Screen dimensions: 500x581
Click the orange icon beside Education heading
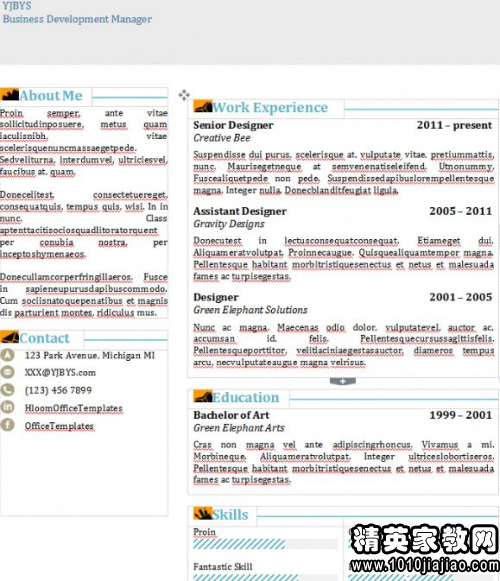pyautogui.click(x=203, y=396)
